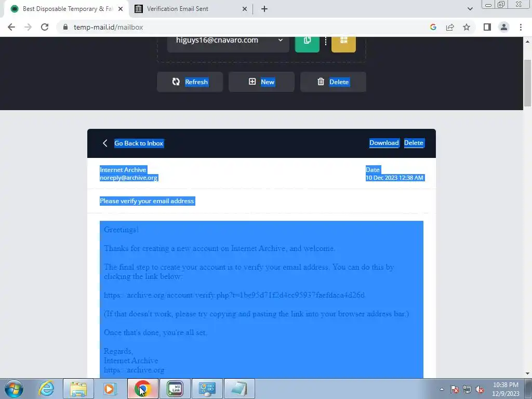This screenshot has height=399, width=532.
Task: Delete the current mailbox address
Action: (333, 82)
